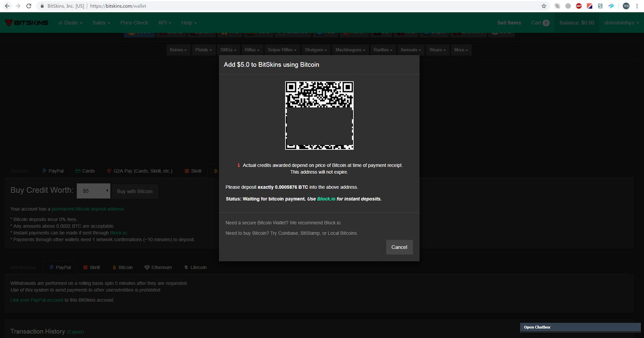Select the Skrill withdrawal tab

(x=92, y=267)
